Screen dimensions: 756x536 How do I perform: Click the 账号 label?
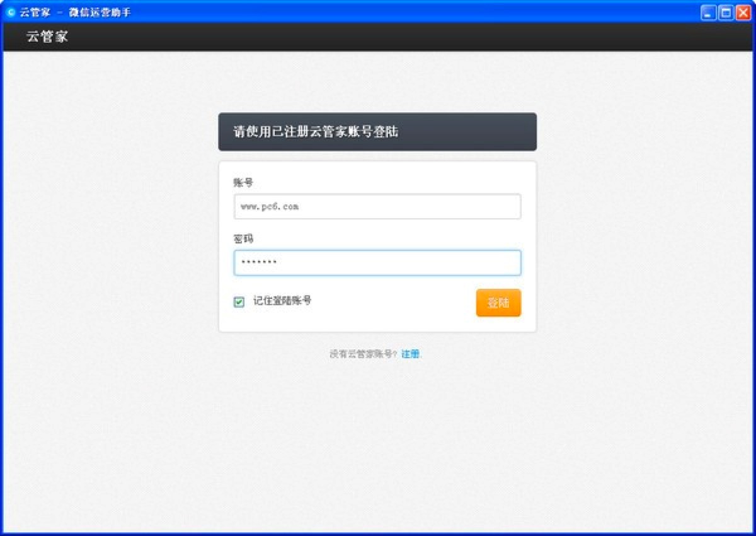click(243, 183)
